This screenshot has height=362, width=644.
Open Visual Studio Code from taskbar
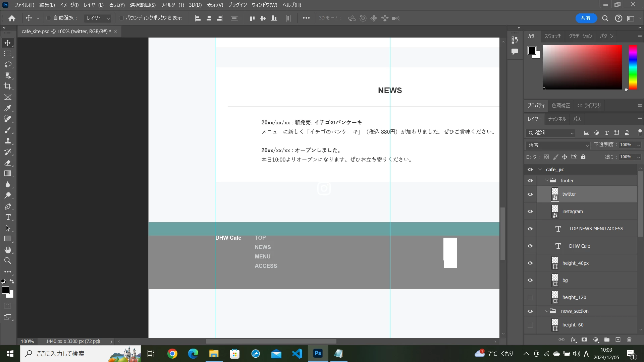pyautogui.click(x=297, y=353)
